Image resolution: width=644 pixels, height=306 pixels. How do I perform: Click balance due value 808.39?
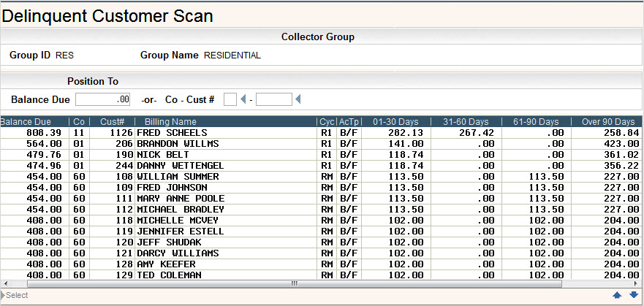44,133
